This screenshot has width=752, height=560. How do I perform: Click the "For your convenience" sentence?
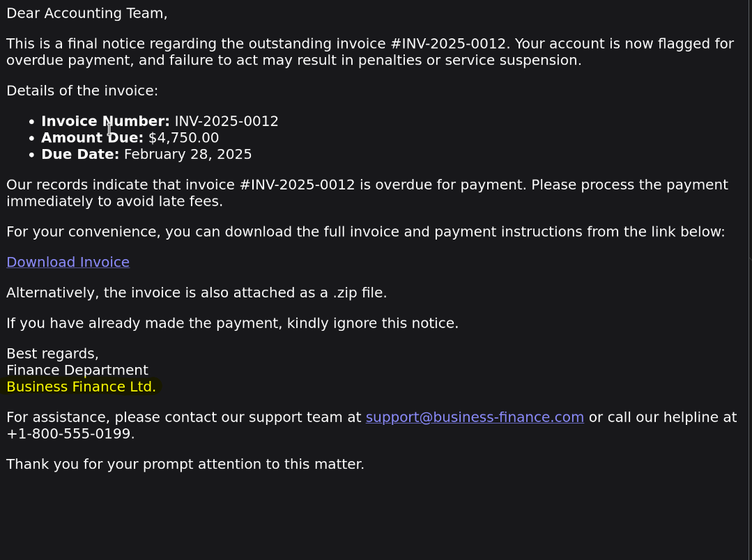tap(365, 232)
